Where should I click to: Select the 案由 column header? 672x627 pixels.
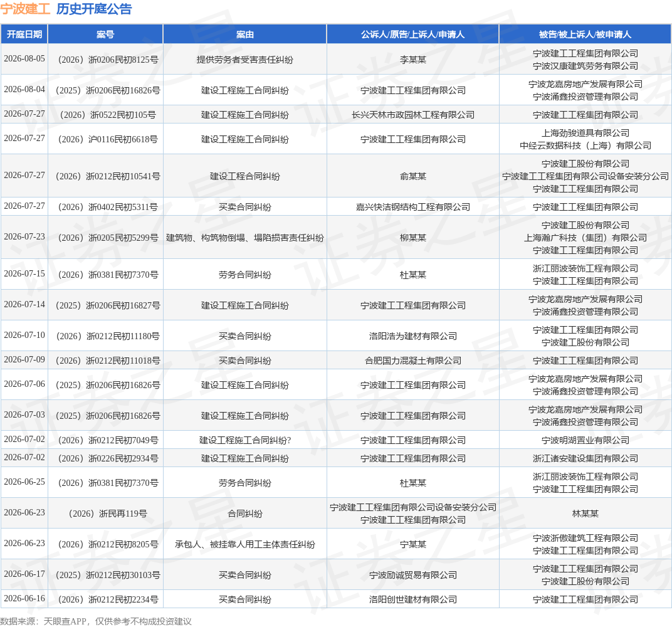point(245,34)
